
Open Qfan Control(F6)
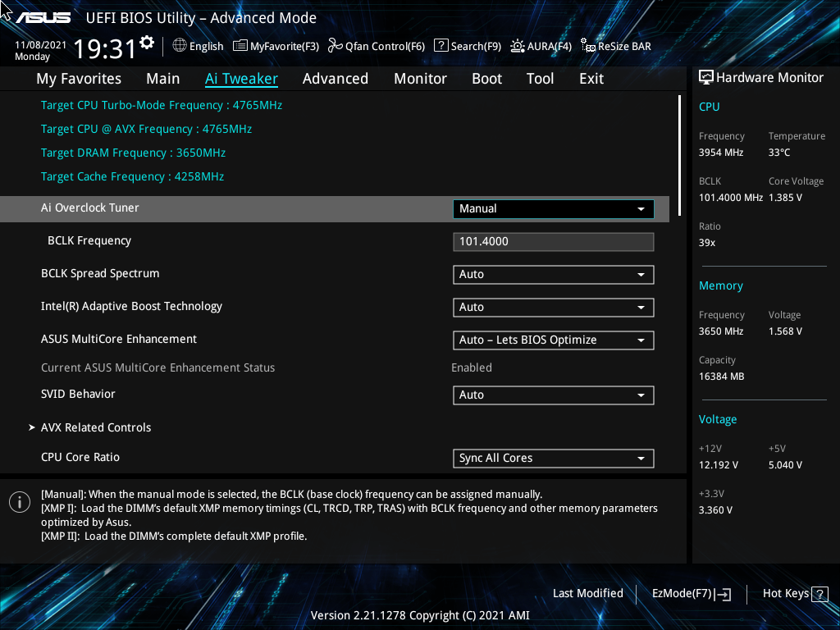377,46
